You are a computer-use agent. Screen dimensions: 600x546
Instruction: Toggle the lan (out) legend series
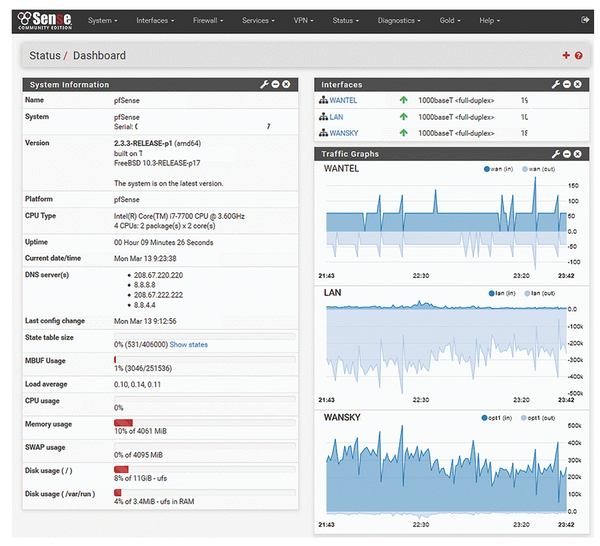click(544, 293)
